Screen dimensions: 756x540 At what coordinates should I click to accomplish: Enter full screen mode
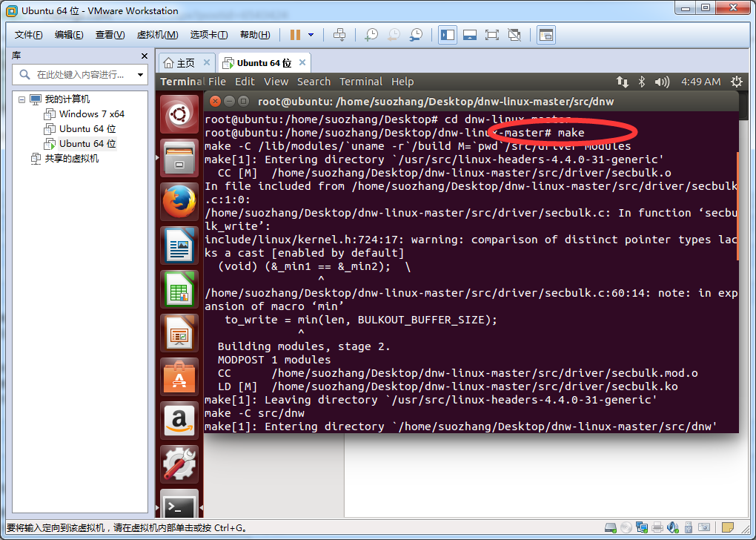(x=492, y=35)
